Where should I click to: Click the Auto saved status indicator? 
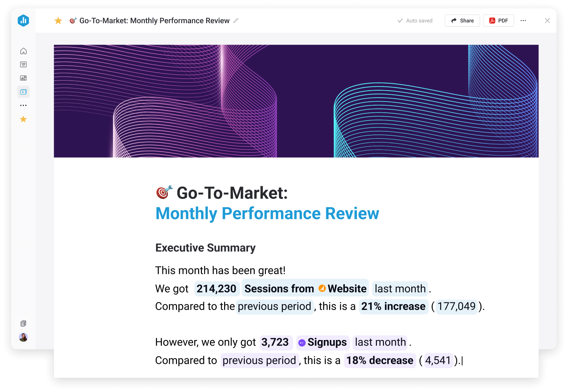tap(415, 20)
